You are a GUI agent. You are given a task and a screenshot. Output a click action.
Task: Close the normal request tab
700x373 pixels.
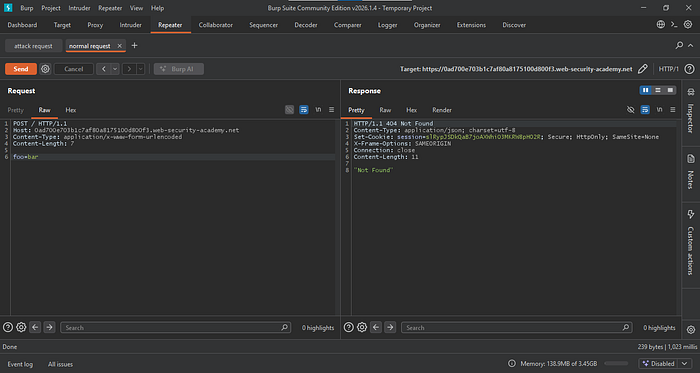tap(120, 46)
